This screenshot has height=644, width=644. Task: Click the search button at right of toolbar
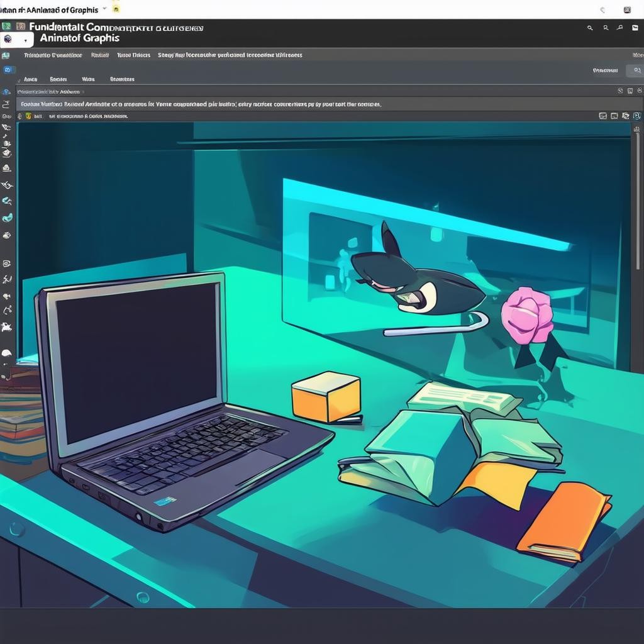click(636, 70)
